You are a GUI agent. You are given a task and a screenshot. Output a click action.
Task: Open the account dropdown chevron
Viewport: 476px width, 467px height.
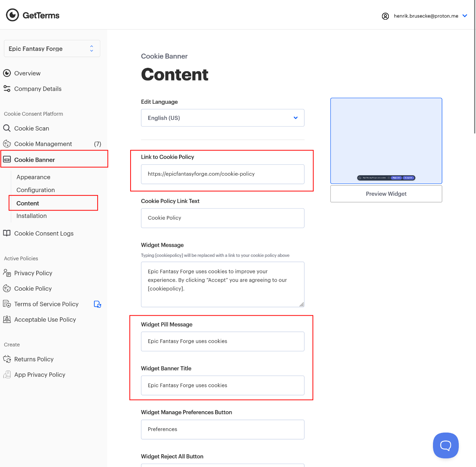click(x=465, y=16)
